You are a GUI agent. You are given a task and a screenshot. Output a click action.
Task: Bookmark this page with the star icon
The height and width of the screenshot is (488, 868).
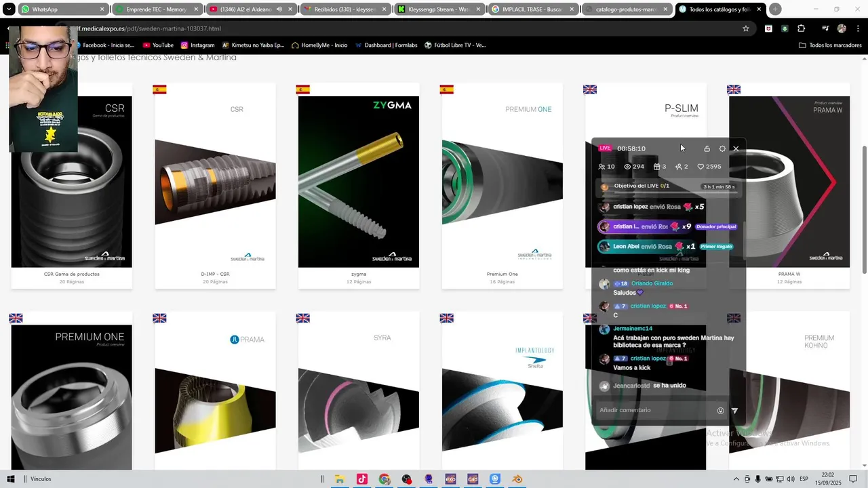click(746, 28)
